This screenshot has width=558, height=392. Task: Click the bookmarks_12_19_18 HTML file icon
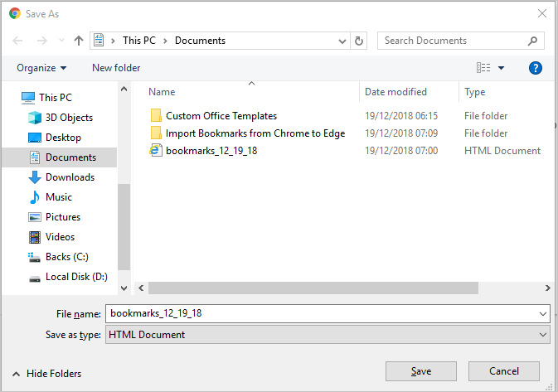(x=155, y=151)
